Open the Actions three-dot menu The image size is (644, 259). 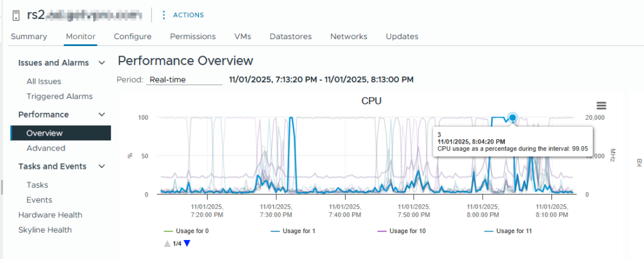pyautogui.click(x=164, y=14)
